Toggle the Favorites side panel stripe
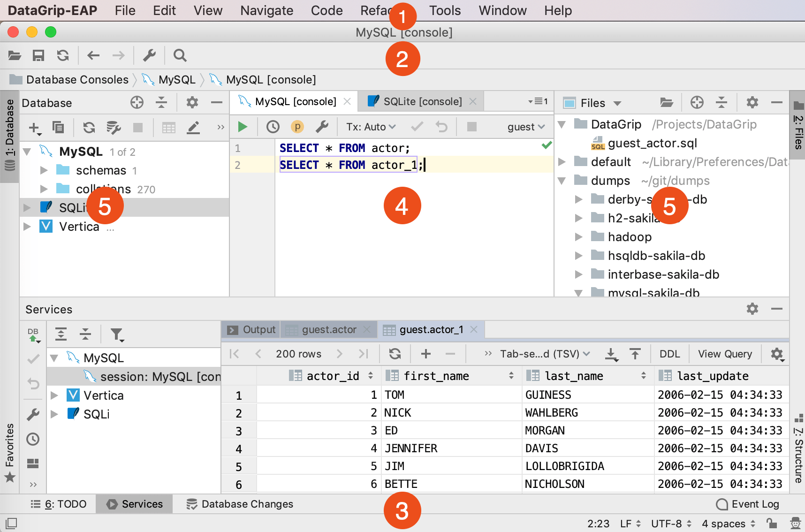The width and height of the screenshot is (805, 532). (x=9, y=453)
